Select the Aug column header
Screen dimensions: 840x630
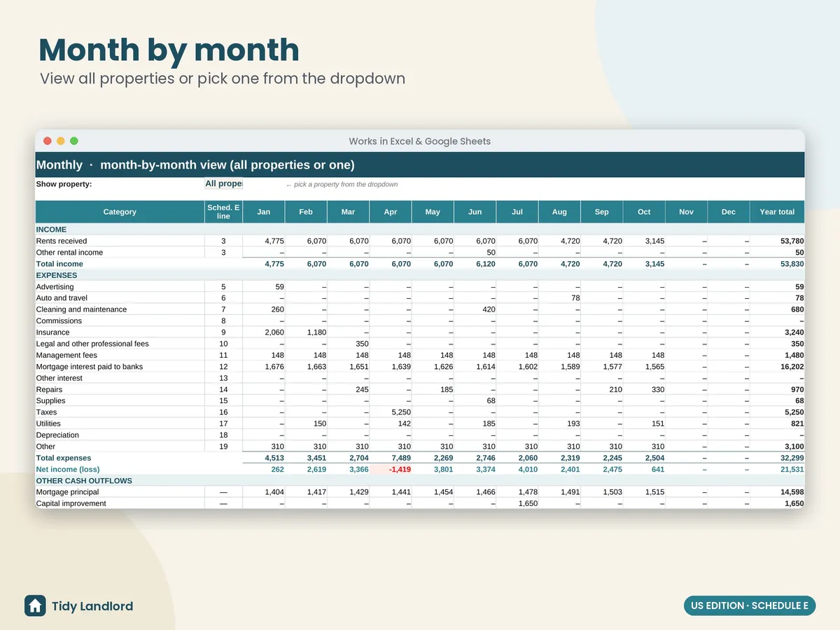click(x=559, y=212)
